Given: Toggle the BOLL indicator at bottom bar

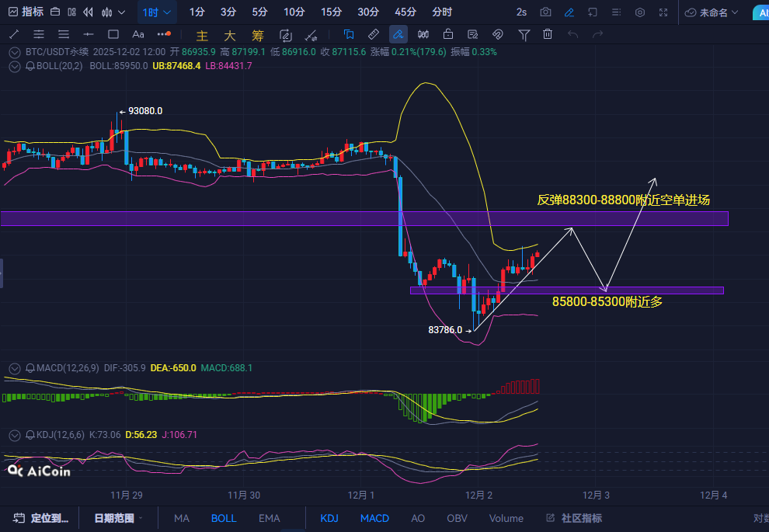Looking at the screenshot, I should coord(224,518).
